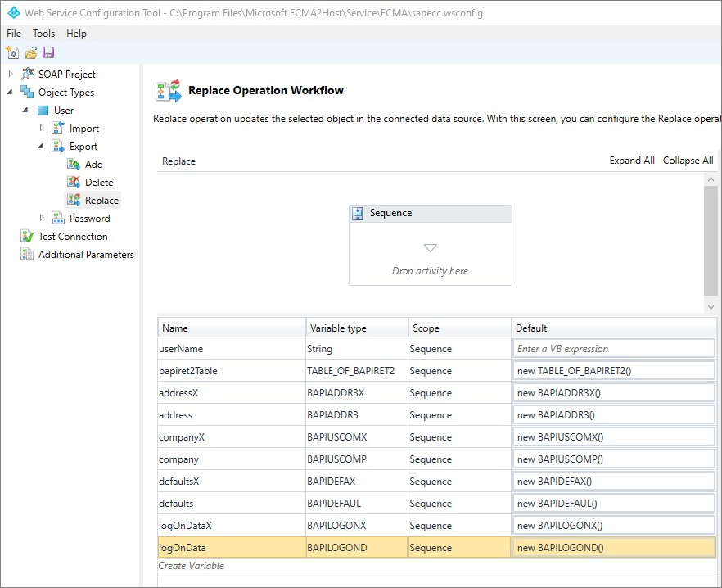Select the Add operation icon in tree
Viewport: 722px width, 588px height.
click(74, 165)
